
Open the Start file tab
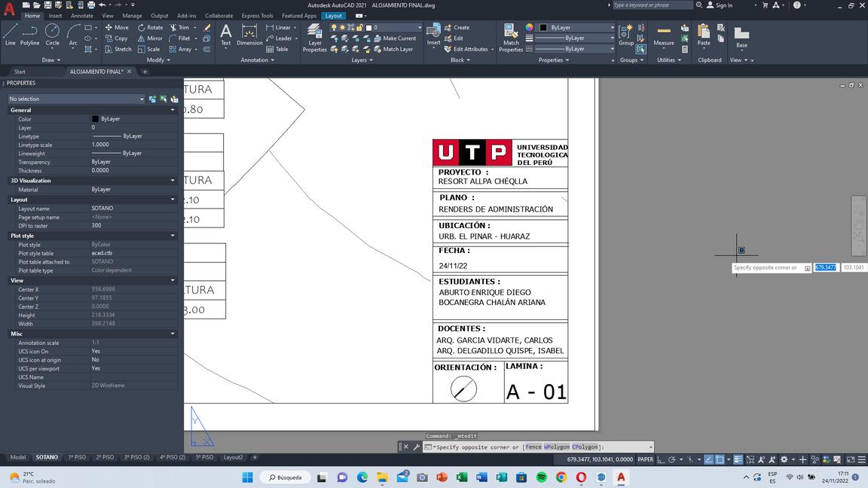(20, 72)
